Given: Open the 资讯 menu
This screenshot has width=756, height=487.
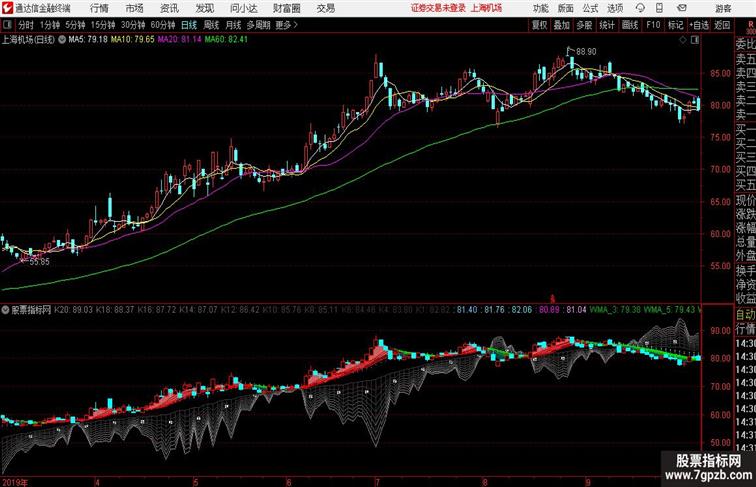Looking at the screenshot, I should click(169, 8).
